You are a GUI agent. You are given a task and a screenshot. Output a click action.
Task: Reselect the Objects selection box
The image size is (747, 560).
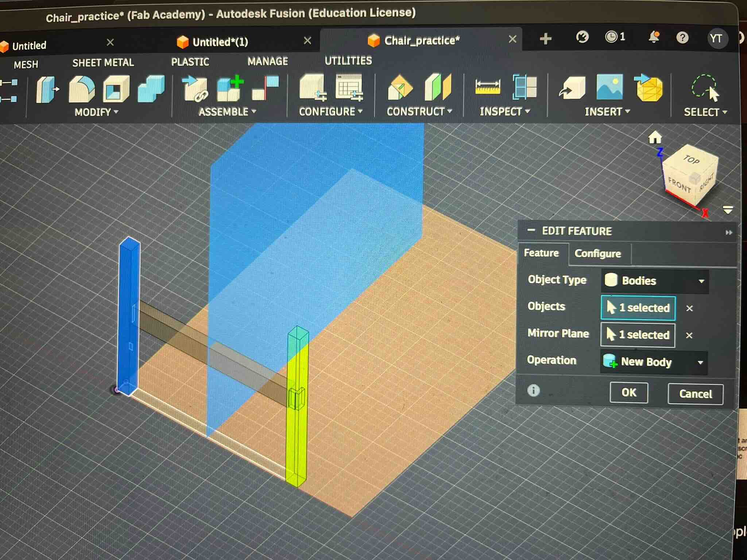pyautogui.click(x=638, y=308)
